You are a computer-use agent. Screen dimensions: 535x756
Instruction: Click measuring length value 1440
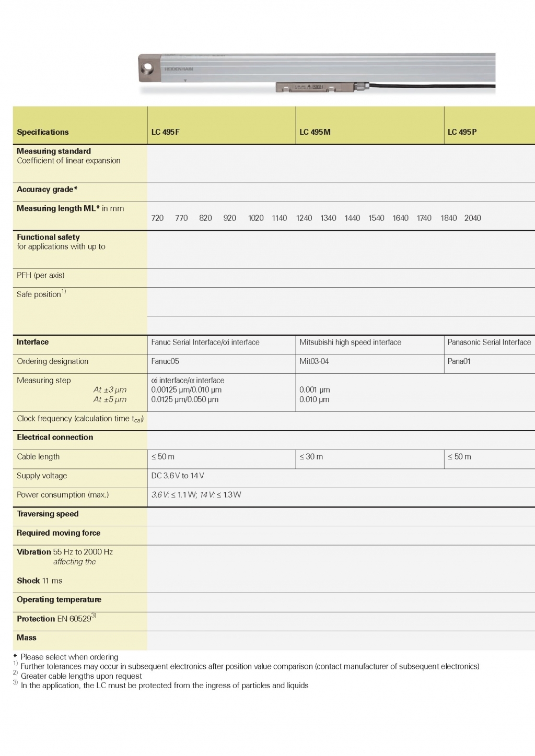point(352,218)
